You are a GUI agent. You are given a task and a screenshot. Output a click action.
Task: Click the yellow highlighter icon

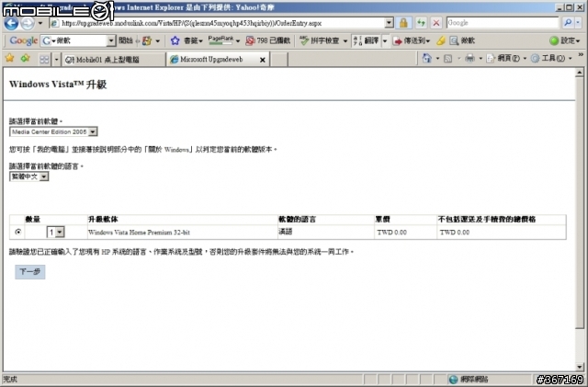(441, 40)
